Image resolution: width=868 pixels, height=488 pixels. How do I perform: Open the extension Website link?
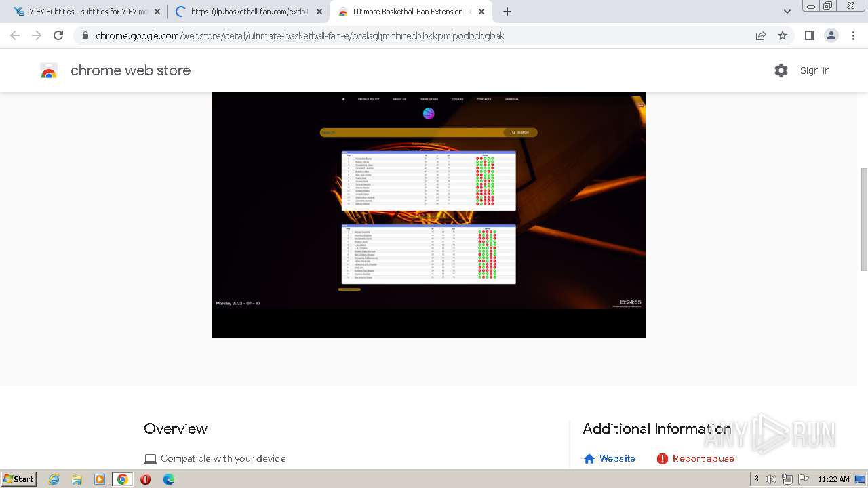point(617,459)
